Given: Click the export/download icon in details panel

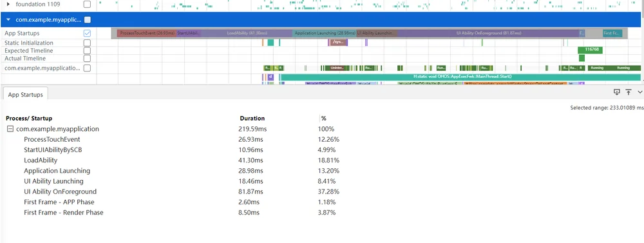Looking at the screenshot, I should (616, 92).
